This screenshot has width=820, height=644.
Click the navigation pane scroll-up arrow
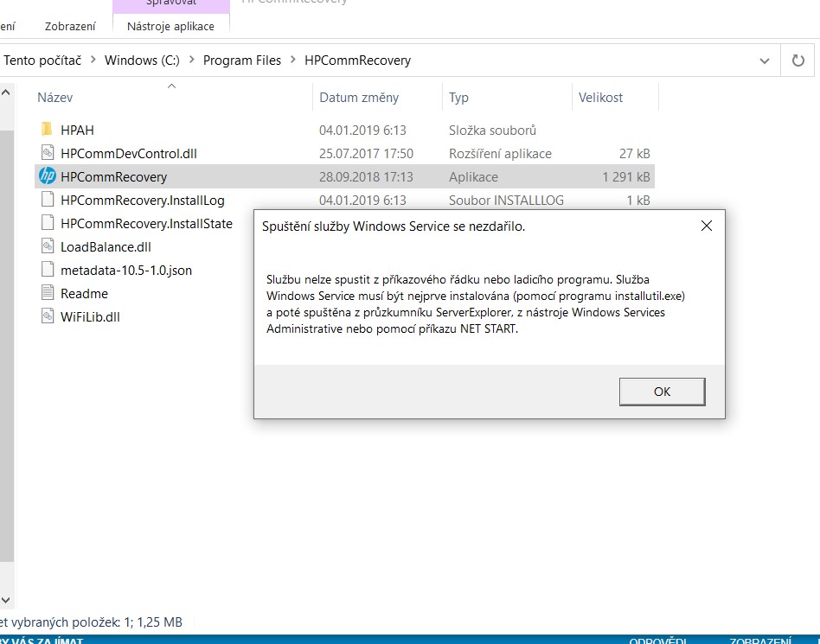(x=6, y=92)
